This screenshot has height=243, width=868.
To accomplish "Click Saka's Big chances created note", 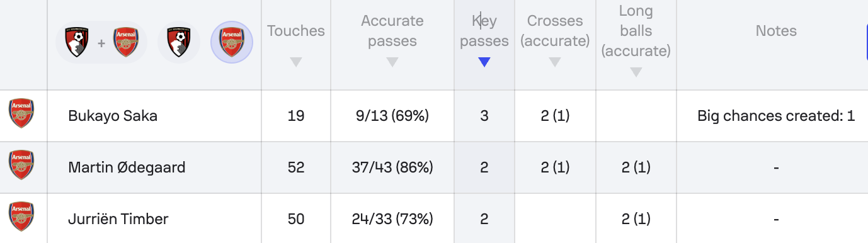I will tap(776, 116).
